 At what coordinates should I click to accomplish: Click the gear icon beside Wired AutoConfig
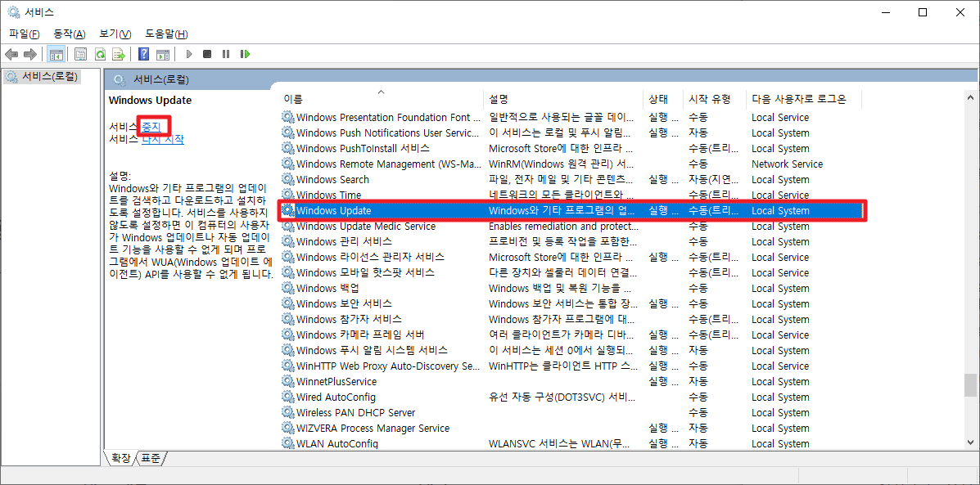point(287,397)
